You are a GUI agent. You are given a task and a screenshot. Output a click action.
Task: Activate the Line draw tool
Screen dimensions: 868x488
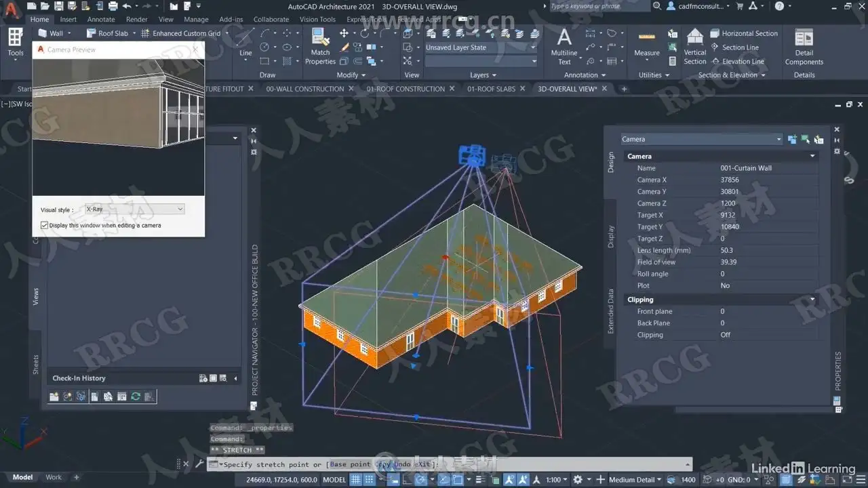pyautogui.click(x=245, y=42)
